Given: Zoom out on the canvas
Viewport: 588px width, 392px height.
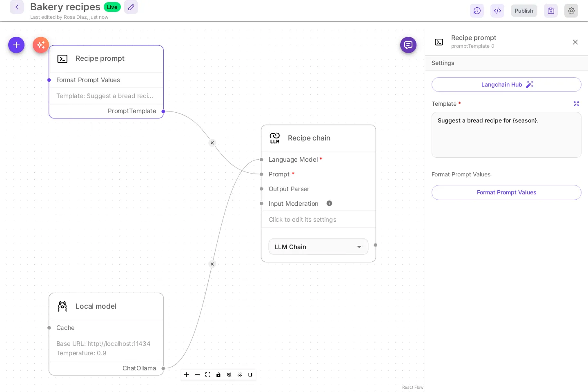Looking at the screenshot, I should point(197,374).
